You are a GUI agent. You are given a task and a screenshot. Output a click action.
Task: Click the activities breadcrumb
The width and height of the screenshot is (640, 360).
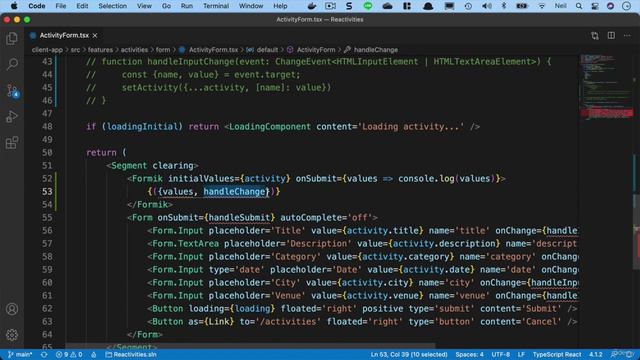click(x=134, y=50)
